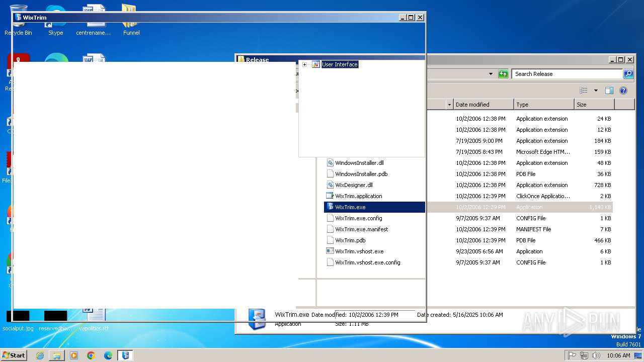Switch to WixTrim taskbar button
The height and width of the screenshot is (362, 644).
pos(125,355)
